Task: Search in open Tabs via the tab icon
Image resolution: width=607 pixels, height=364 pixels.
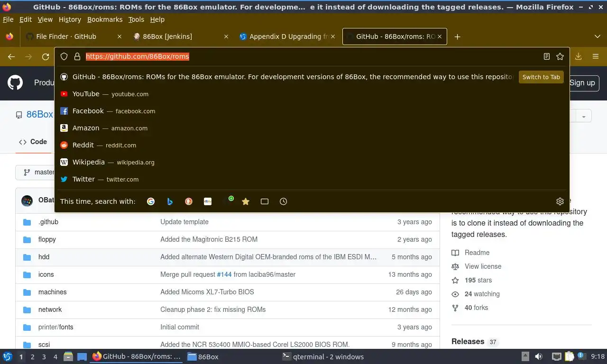Action: click(x=265, y=201)
